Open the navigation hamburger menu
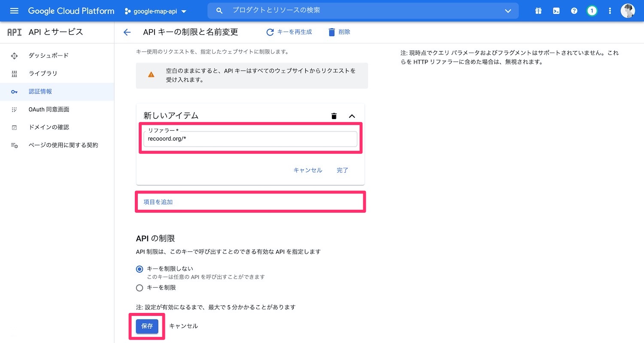 [x=14, y=11]
